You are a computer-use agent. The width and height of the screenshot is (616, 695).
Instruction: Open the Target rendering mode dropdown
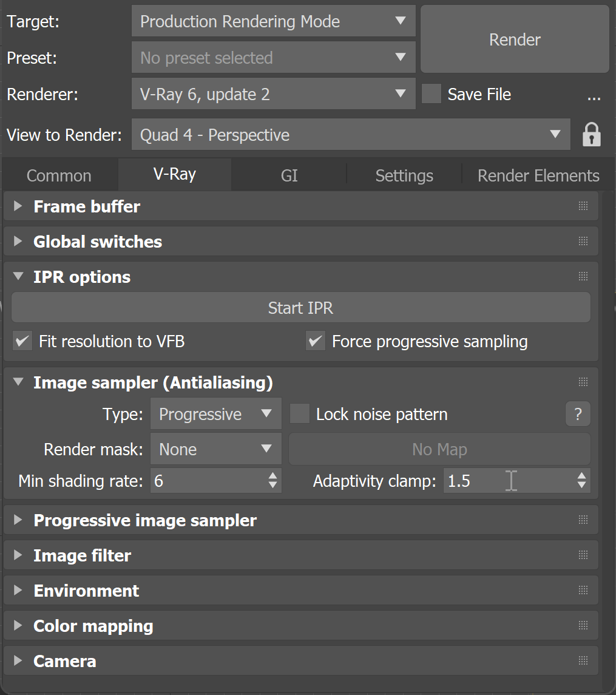coord(273,21)
